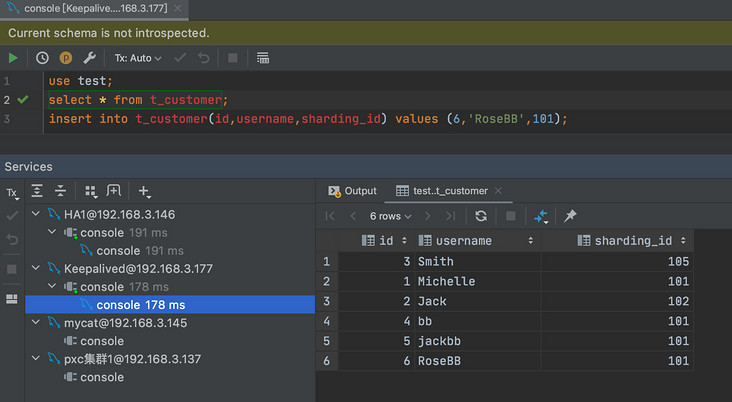Pin the result tab with pin icon

[570, 216]
